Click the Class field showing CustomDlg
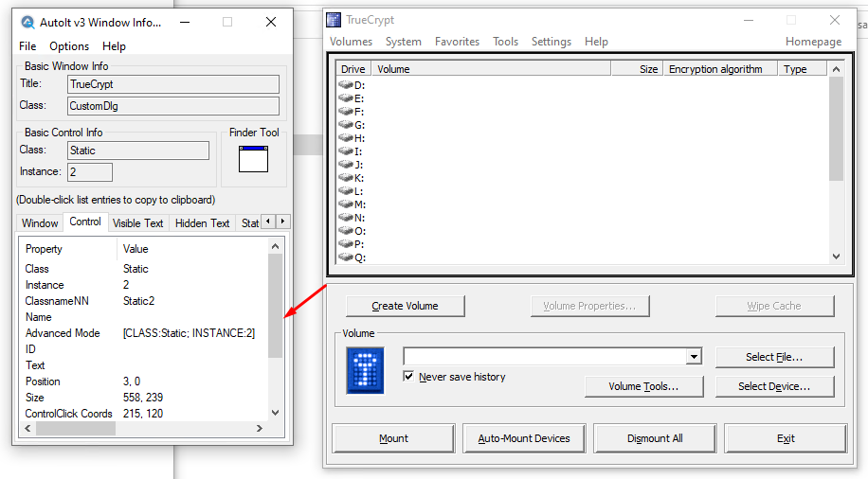 click(x=173, y=106)
